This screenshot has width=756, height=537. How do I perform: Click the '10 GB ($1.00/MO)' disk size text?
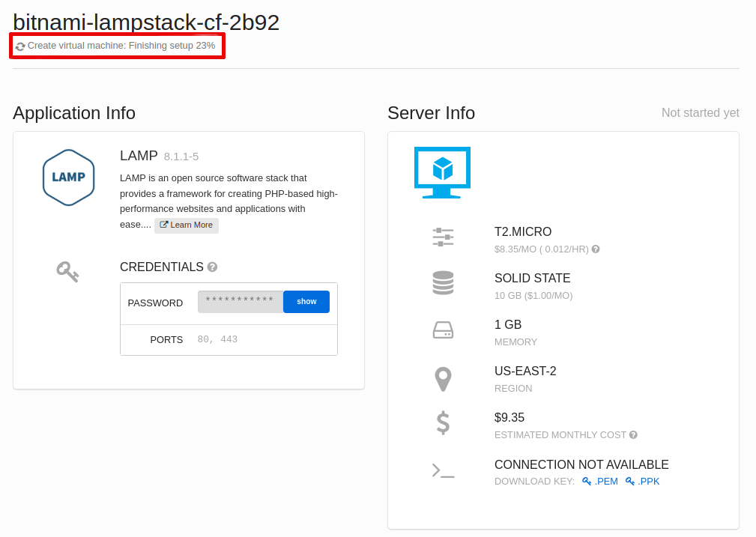533,296
